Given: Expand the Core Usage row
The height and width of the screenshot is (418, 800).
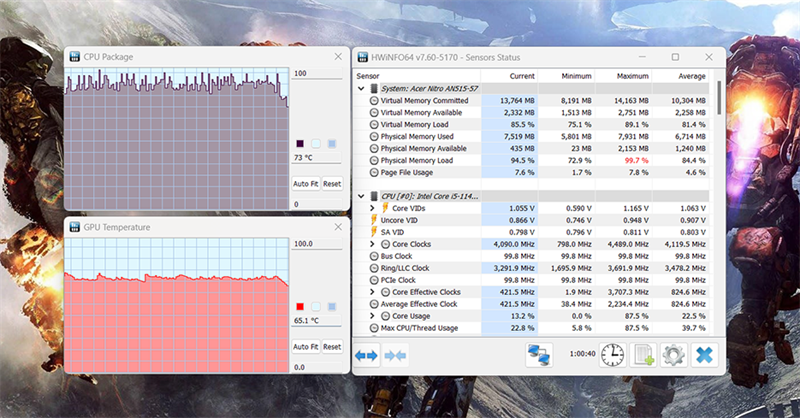Looking at the screenshot, I should pos(372,316).
